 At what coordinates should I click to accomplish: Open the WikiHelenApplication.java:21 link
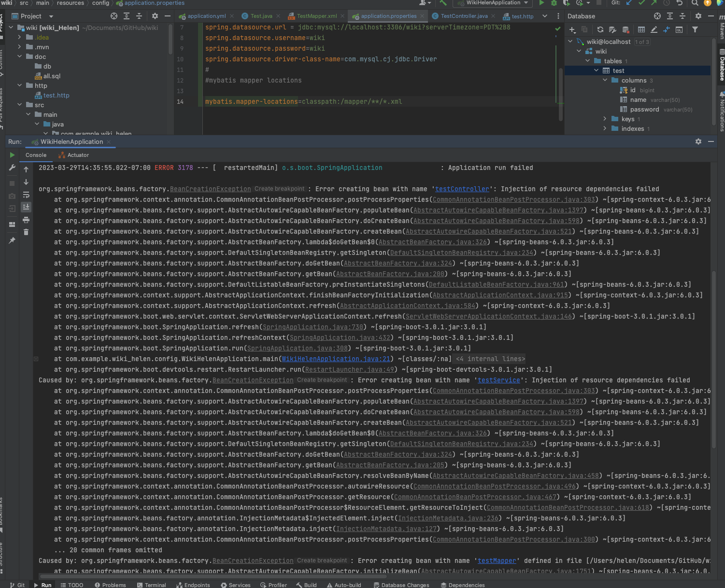click(x=336, y=359)
